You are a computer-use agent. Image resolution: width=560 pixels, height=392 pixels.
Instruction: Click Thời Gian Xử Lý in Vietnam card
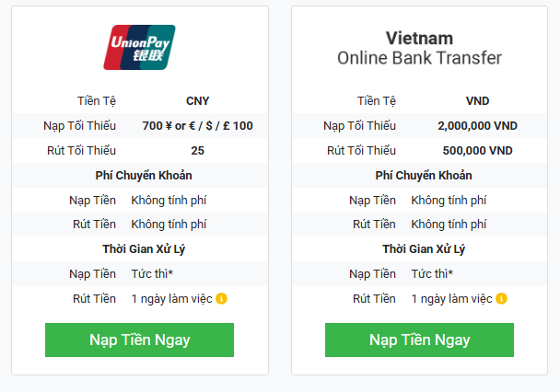[424, 248]
